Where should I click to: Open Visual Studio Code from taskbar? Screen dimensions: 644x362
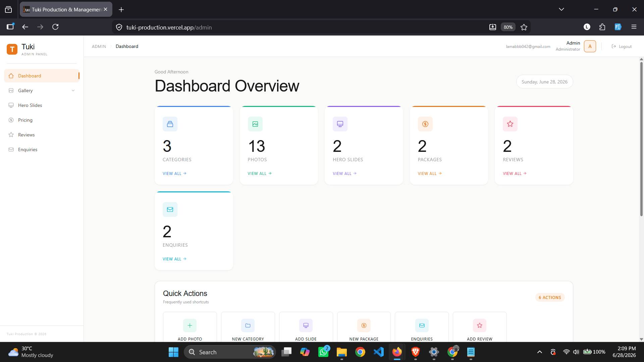tap(379, 352)
